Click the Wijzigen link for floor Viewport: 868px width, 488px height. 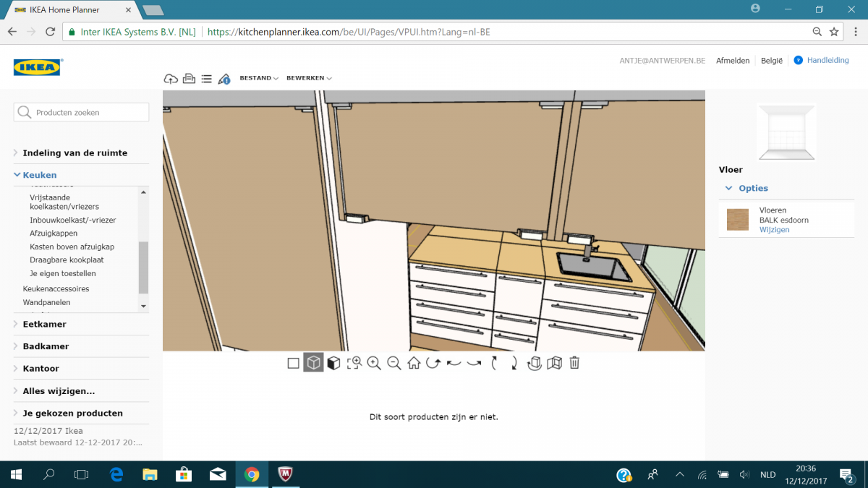[774, 230]
